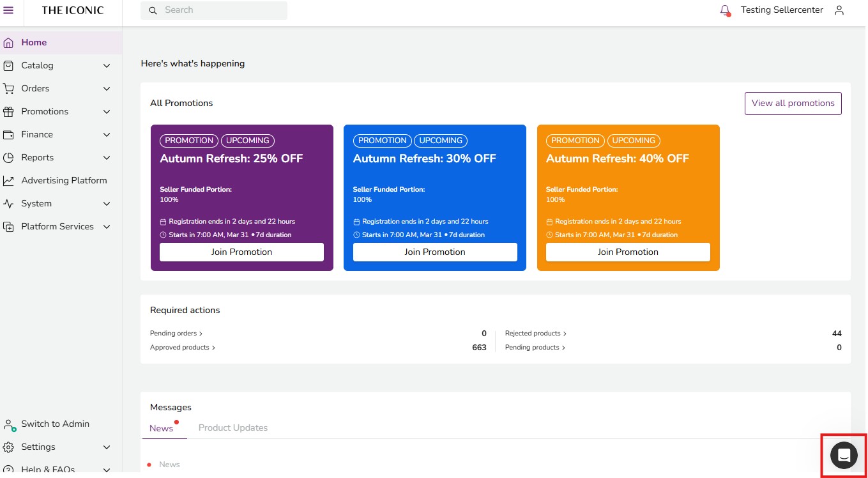868x478 pixels.
Task: Open Reports in the sidebar
Action: click(38, 158)
